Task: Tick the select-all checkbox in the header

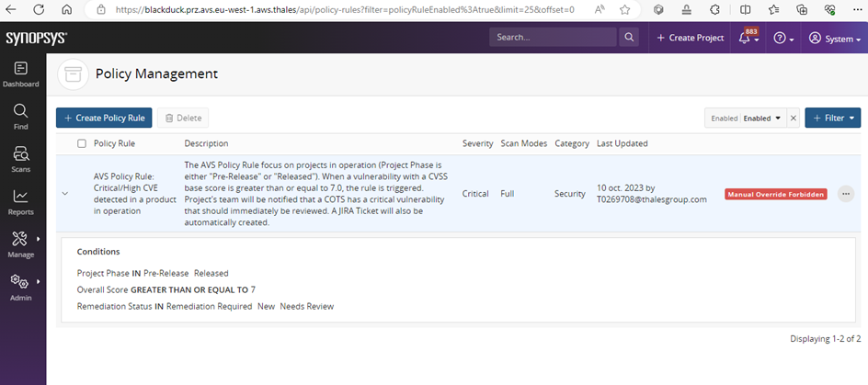Action: (82, 143)
